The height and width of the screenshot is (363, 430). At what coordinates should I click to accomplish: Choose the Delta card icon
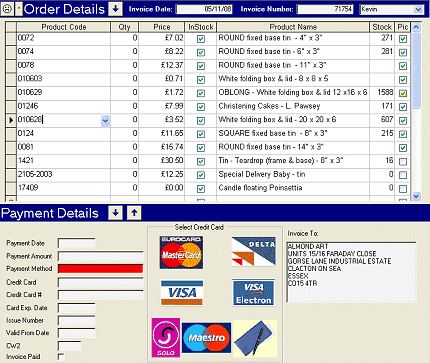[254, 252]
